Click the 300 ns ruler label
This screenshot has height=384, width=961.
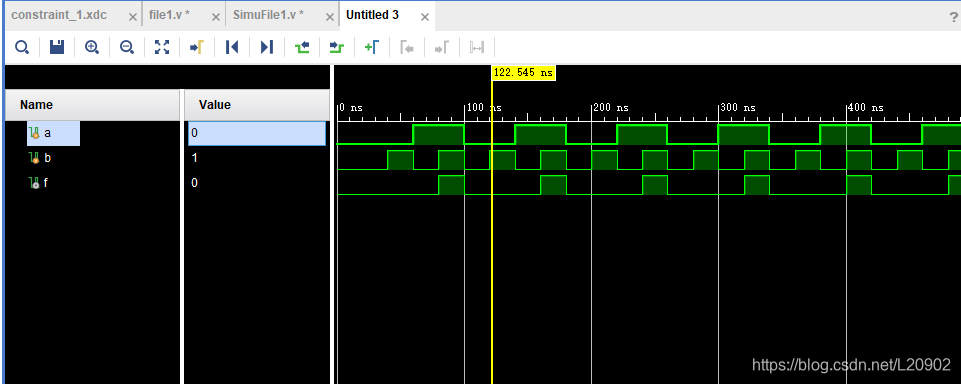[738, 107]
